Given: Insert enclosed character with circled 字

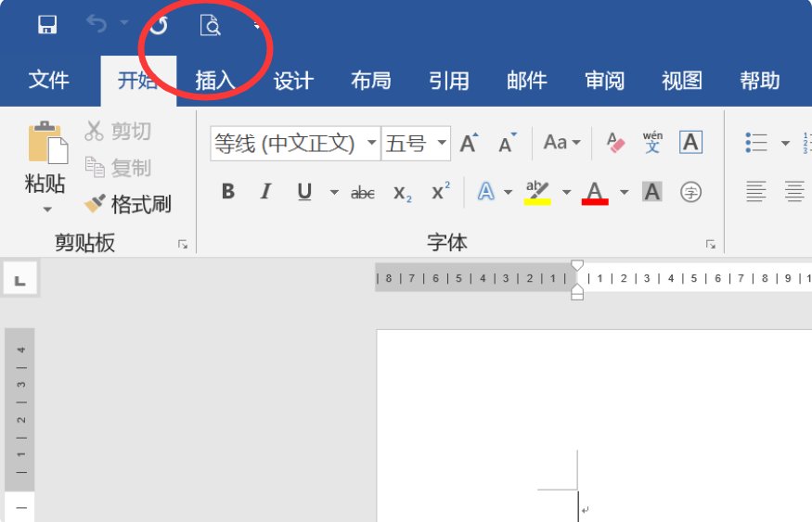Looking at the screenshot, I should tap(690, 192).
